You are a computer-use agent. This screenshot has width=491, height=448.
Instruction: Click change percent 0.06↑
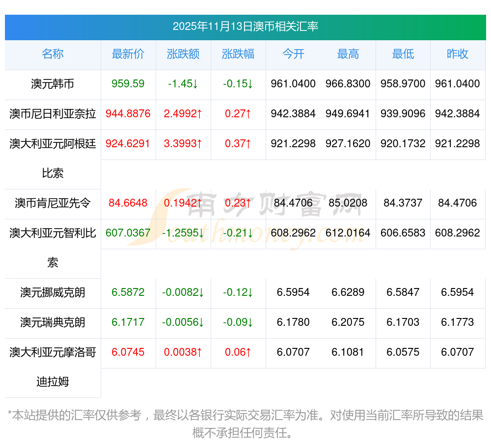238,352
